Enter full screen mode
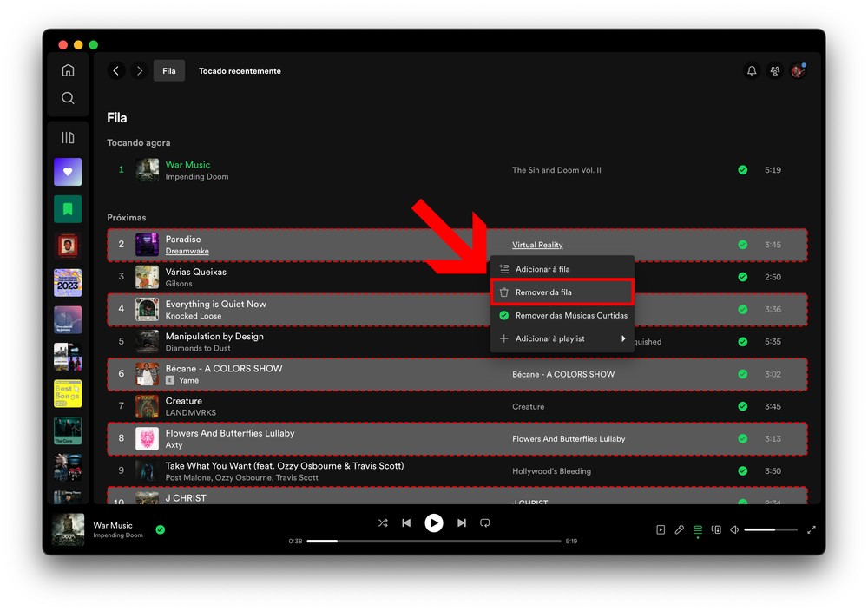This screenshot has height=611, width=868. pos(812,529)
